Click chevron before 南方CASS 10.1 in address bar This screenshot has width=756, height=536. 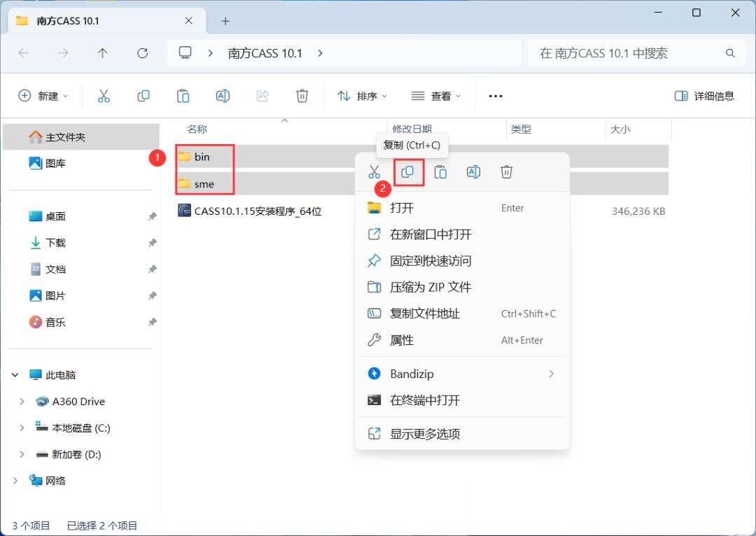[x=210, y=53]
